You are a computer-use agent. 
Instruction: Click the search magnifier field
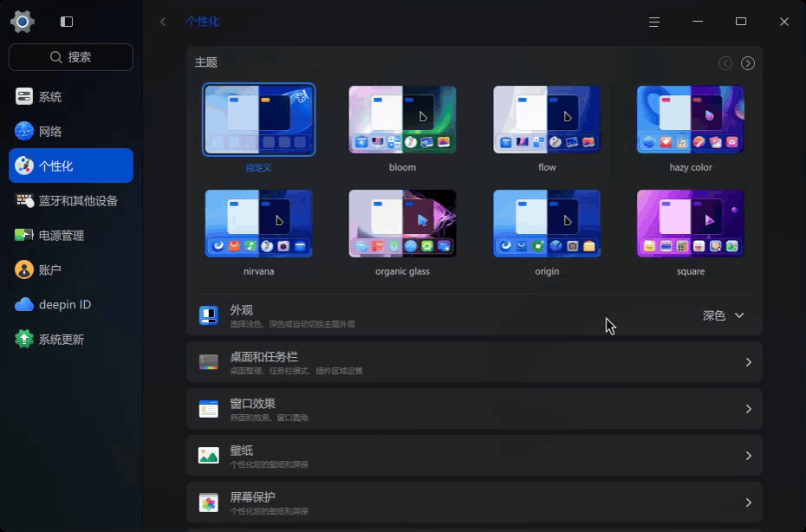point(71,57)
